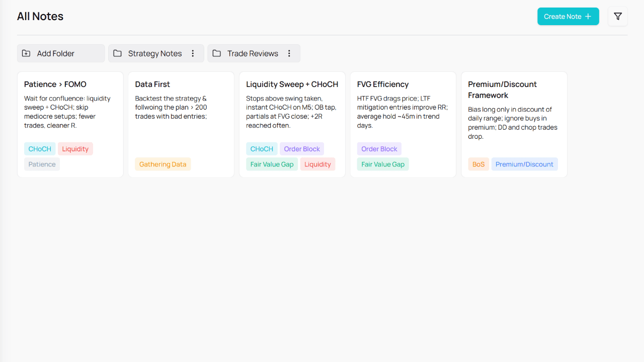The image size is (644, 362).
Task: Click the blue Premium/Discount tag
Action: coord(524,164)
